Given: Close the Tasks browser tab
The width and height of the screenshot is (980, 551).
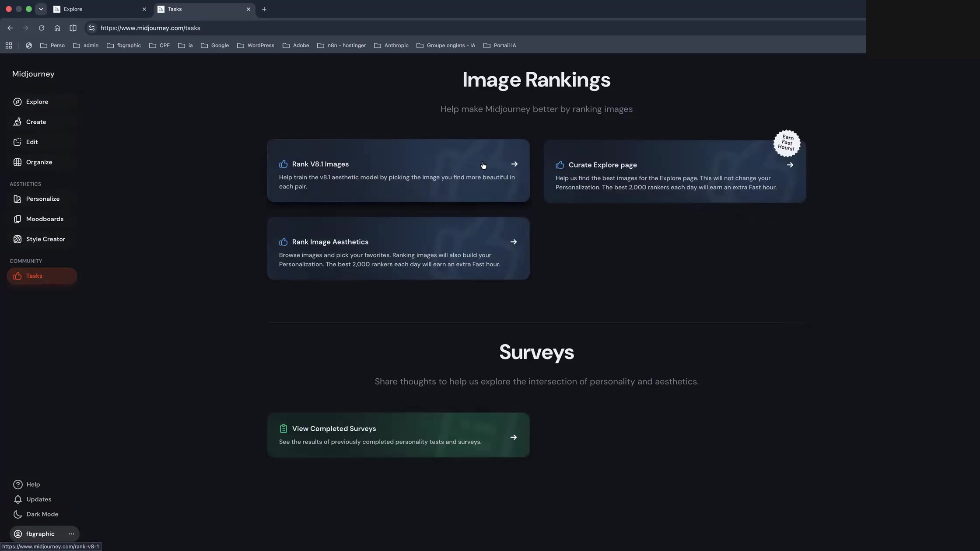Looking at the screenshot, I should pos(248,9).
